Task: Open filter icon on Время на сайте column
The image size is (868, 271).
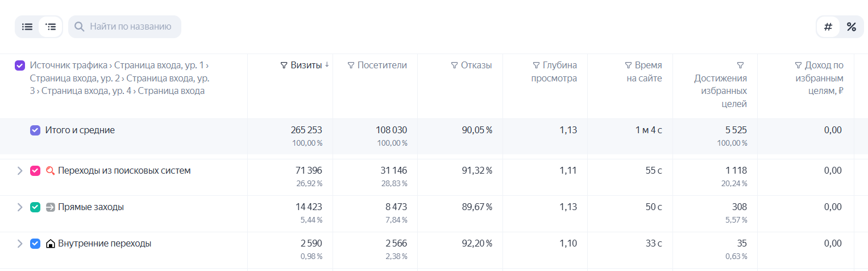Action: pyautogui.click(x=628, y=65)
